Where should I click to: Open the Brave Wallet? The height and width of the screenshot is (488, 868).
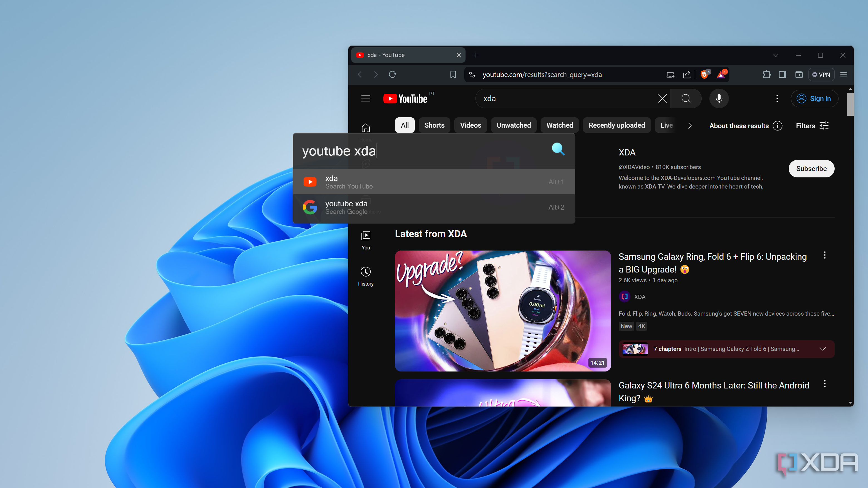(799, 75)
